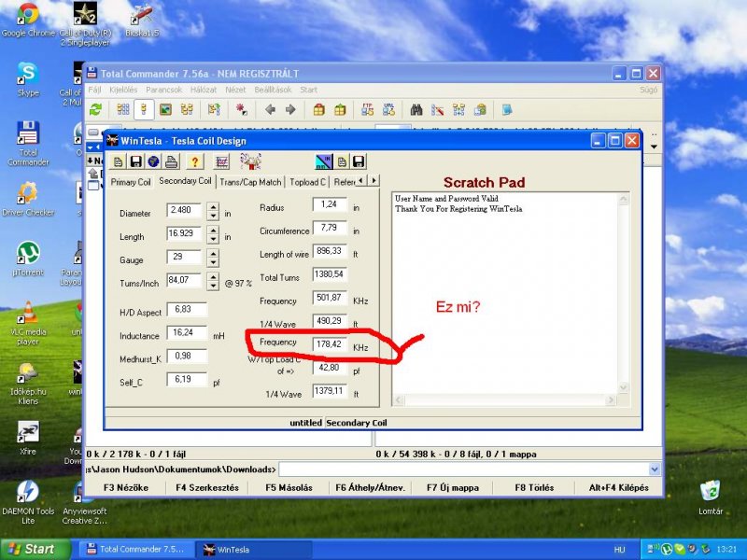
Task: Click Scratch Pad horizontal scrollbar right arrow
Action: [611, 400]
